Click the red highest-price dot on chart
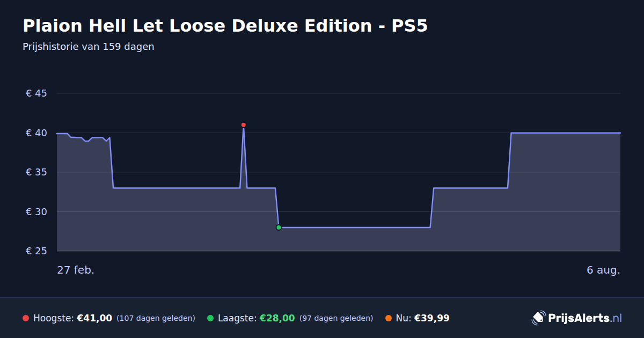 point(244,125)
